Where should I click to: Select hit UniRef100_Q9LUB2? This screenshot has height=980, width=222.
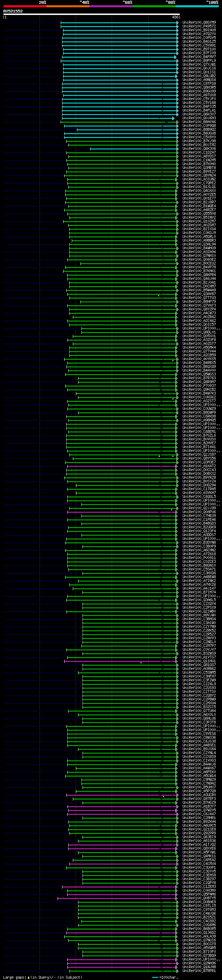(x=199, y=76)
